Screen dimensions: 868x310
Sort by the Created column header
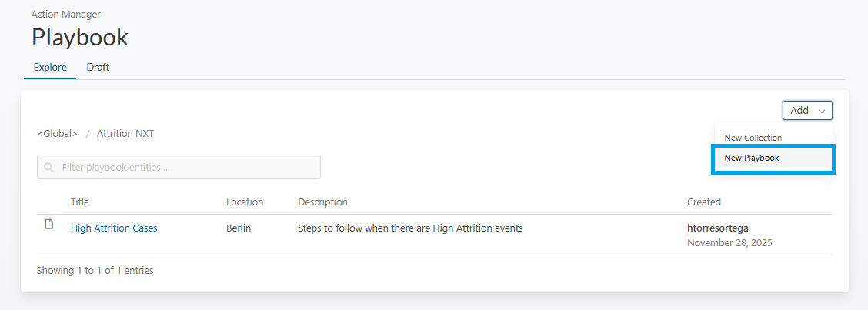703,202
